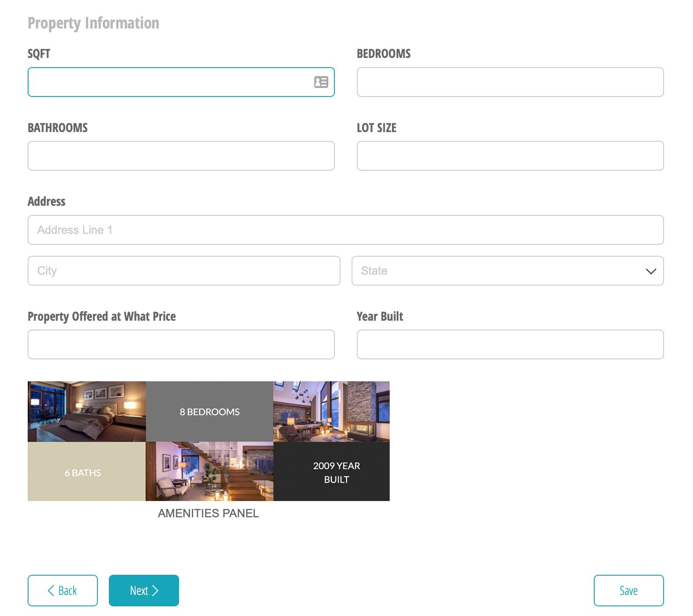Open the State dropdown
Viewport: 693px width, 616px height.
(507, 271)
